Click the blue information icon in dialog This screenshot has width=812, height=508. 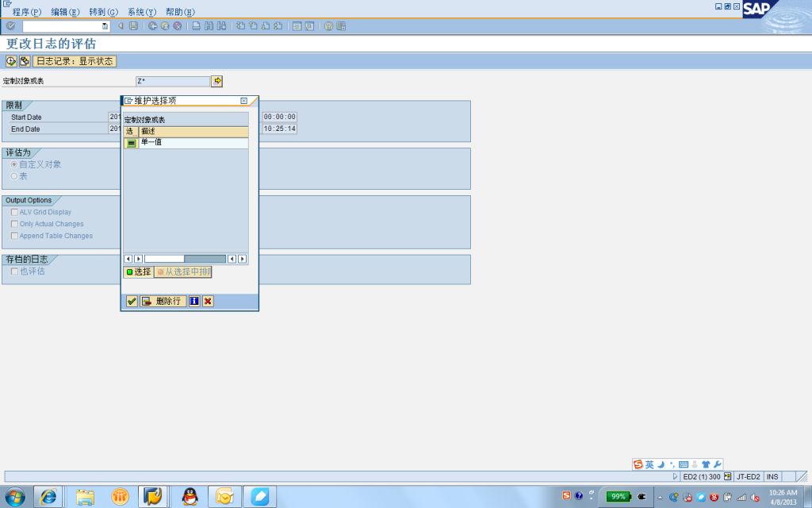194,301
